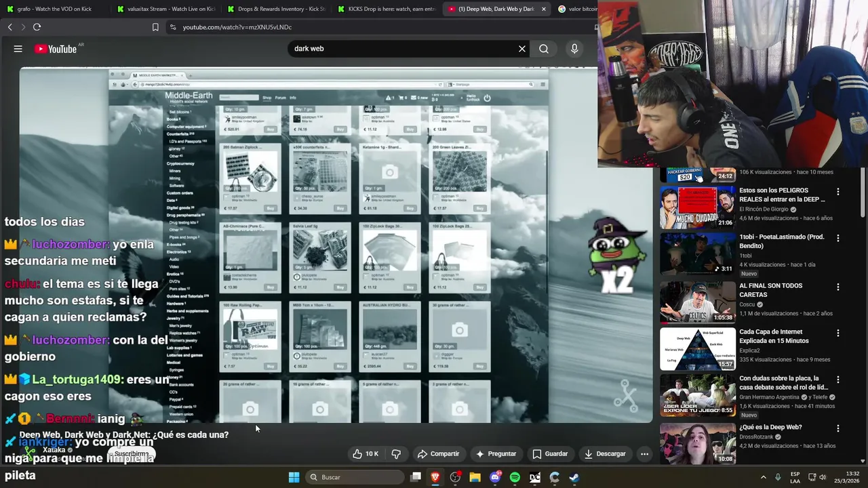The height and width of the screenshot is (488, 868).
Task: Open options for 'AL FINAL SON TODOS CARETAS' video
Action: pos(838,287)
